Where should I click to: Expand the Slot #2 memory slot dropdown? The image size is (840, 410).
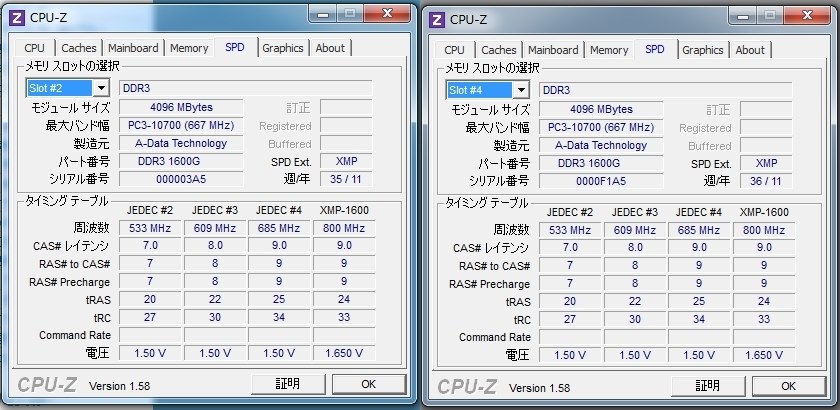101,88
